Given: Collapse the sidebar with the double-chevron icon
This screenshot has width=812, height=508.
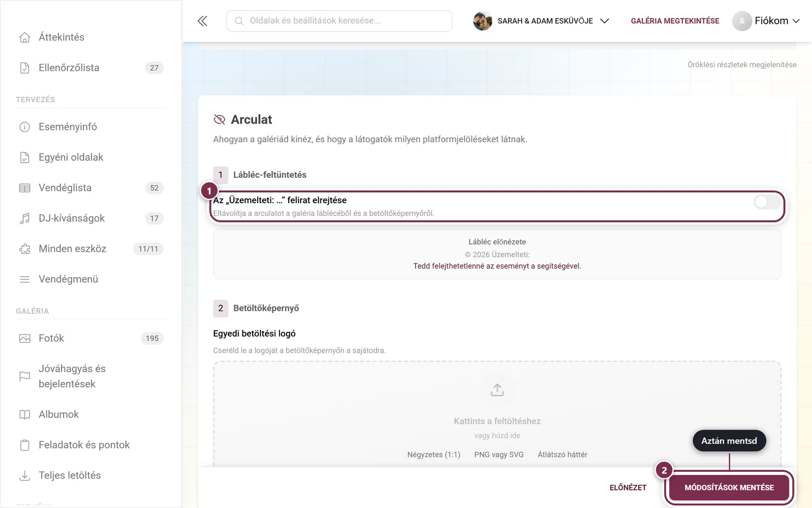Looking at the screenshot, I should click(x=202, y=21).
